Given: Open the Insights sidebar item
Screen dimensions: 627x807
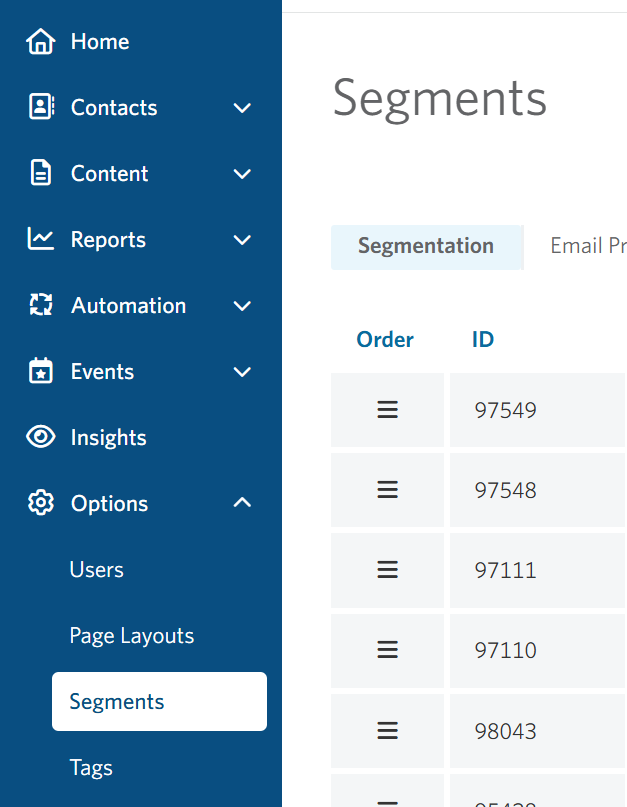Looking at the screenshot, I should pyautogui.click(x=108, y=438).
